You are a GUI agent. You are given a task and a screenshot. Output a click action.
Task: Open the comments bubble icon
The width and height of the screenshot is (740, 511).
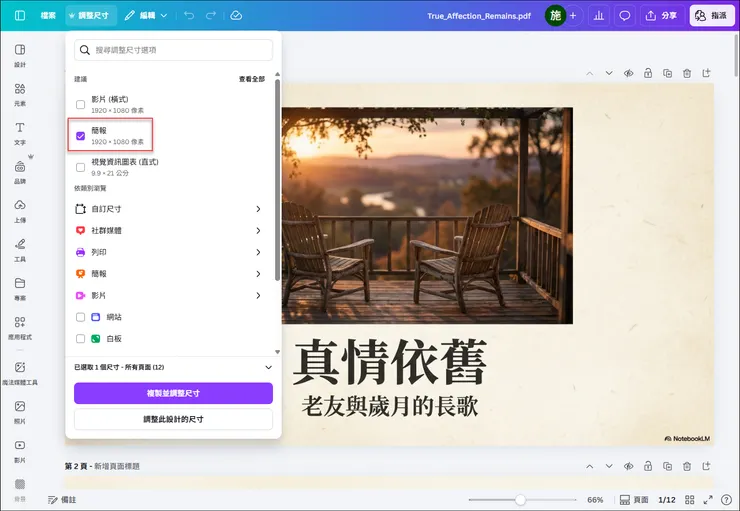(624, 16)
